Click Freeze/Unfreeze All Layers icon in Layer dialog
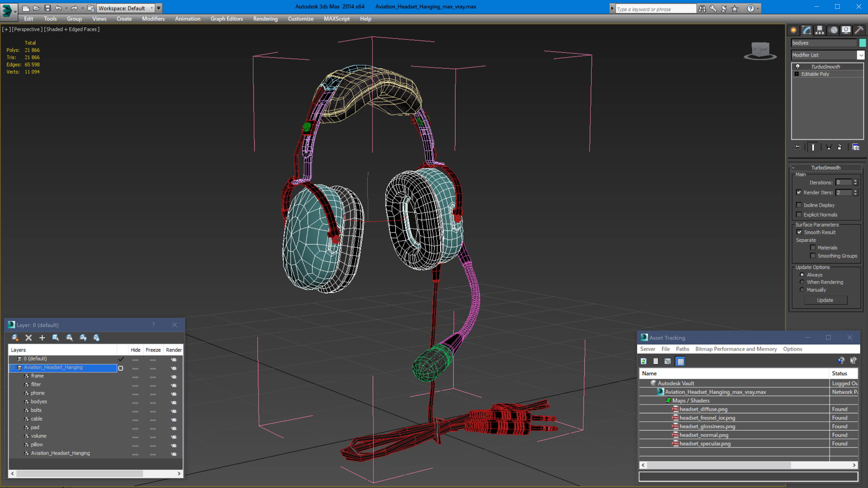This screenshot has height=488, width=868. pos(96,337)
